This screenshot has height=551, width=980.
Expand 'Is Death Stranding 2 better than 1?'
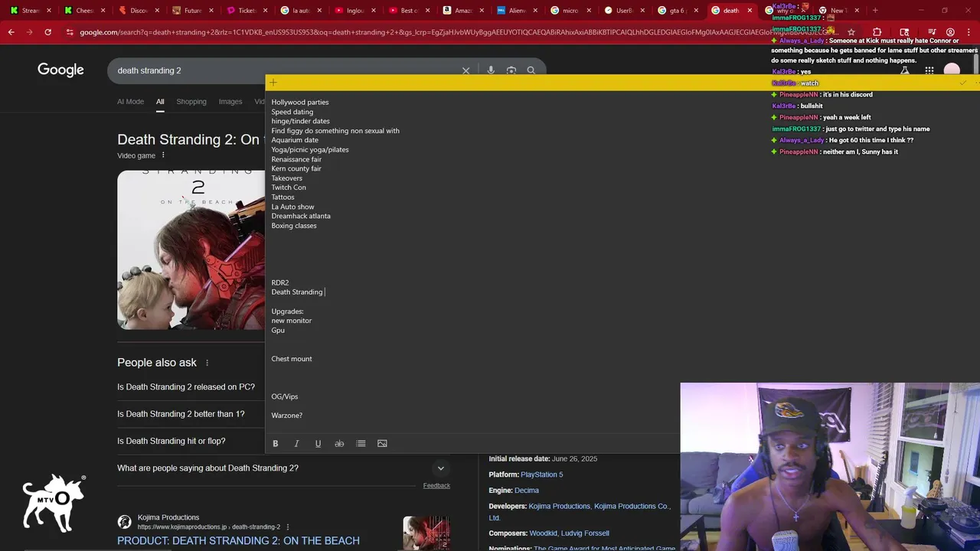pos(181,414)
